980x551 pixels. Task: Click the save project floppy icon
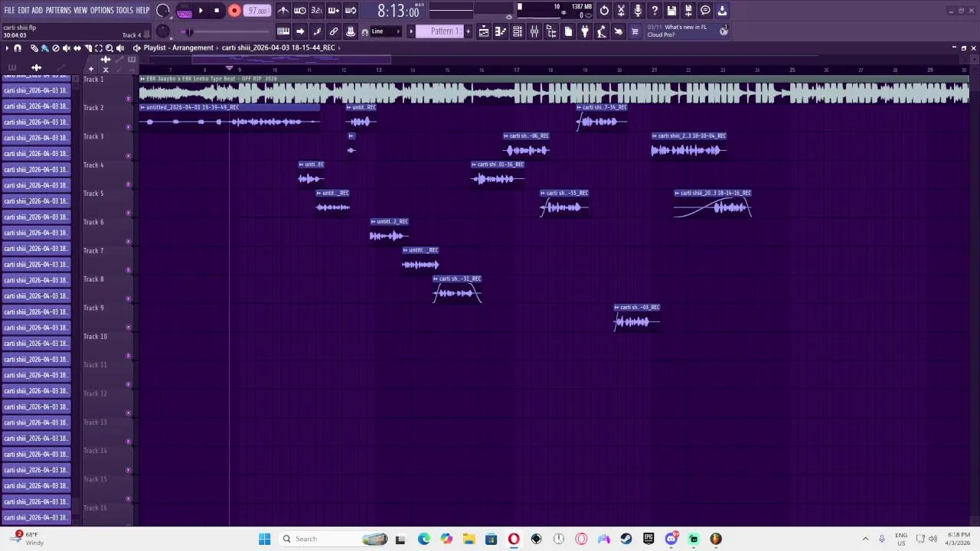(x=671, y=11)
